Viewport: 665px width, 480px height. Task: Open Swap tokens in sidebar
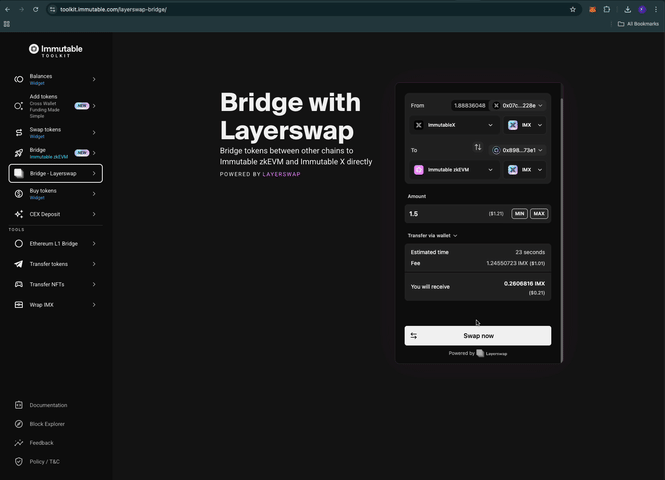(x=56, y=133)
